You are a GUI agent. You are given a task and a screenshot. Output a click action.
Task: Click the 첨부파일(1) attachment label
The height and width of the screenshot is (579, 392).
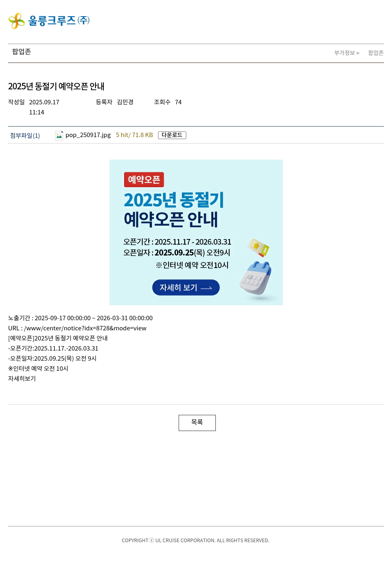click(25, 135)
